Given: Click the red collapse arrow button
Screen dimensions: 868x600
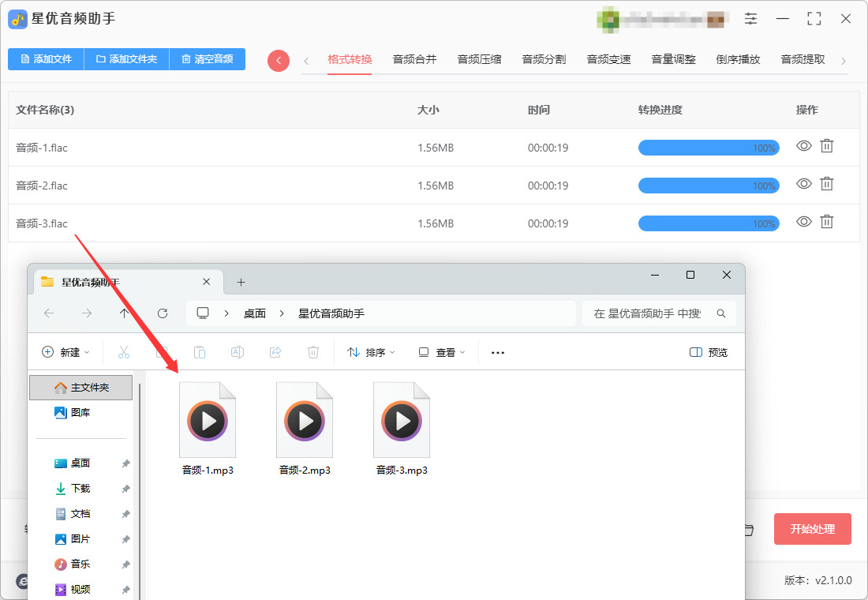Looking at the screenshot, I should 279,60.
